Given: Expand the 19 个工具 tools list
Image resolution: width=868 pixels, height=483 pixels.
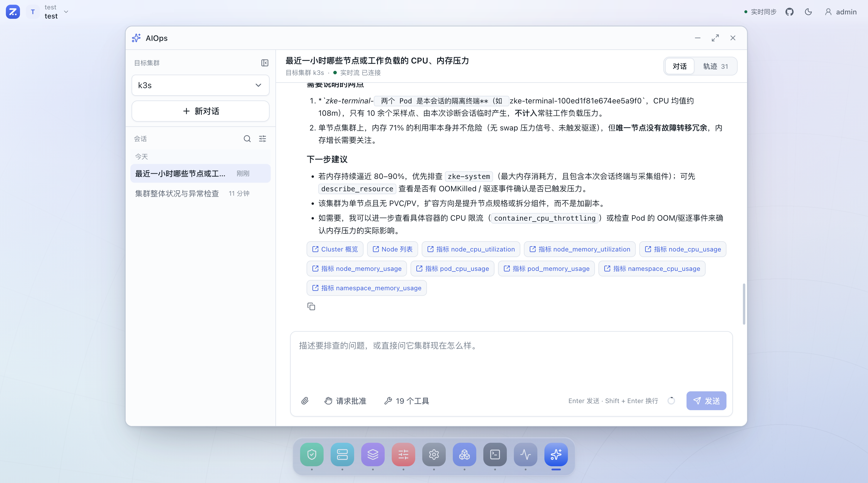Looking at the screenshot, I should click(406, 401).
